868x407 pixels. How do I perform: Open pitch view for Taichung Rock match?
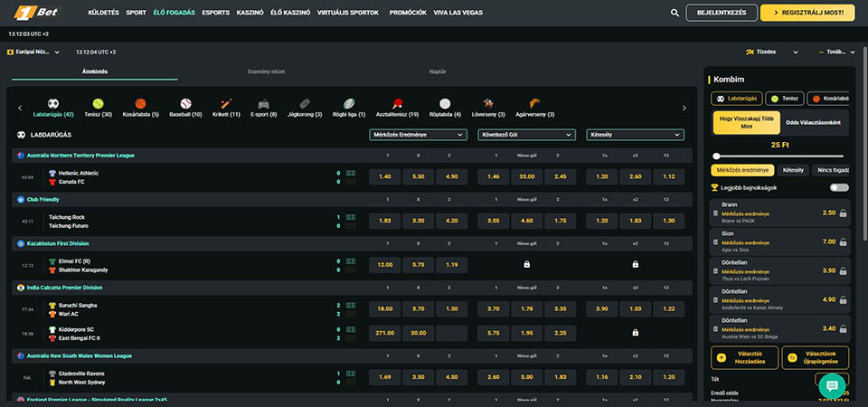tap(351, 217)
